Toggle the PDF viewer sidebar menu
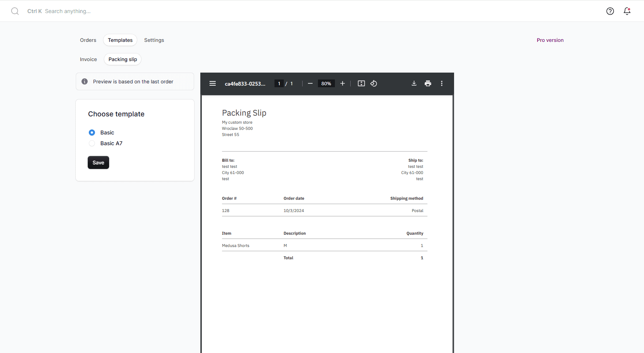This screenshot has height=353, width=644. [213, 83]
